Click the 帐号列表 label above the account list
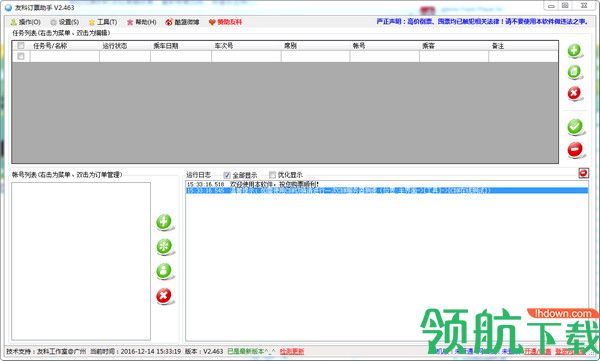The width and height of the screenshot is (600, 361). tap(67, 175)
